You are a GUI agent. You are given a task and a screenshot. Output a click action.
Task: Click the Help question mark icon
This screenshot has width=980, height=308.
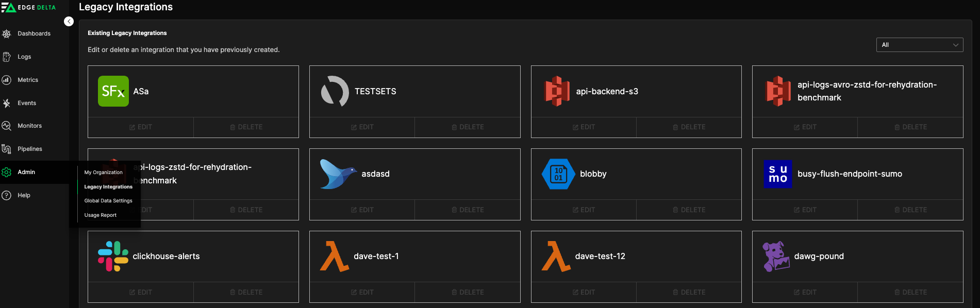click(x=7, y=195)
